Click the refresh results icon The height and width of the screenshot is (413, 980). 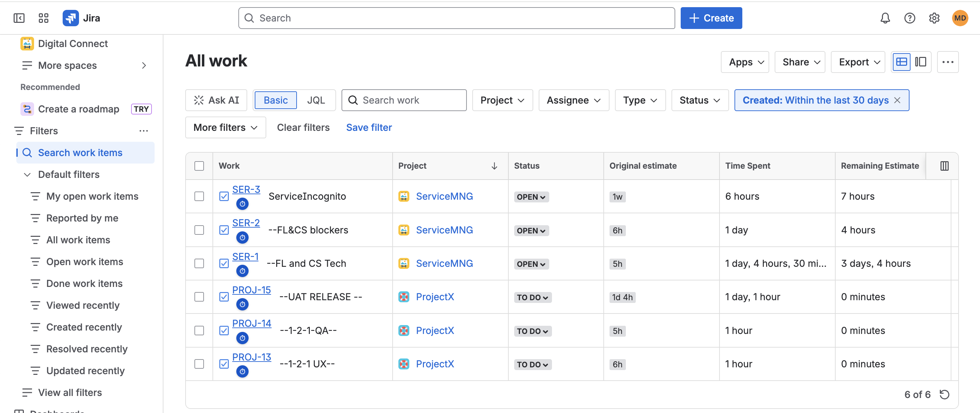click(x=944, y=394)
